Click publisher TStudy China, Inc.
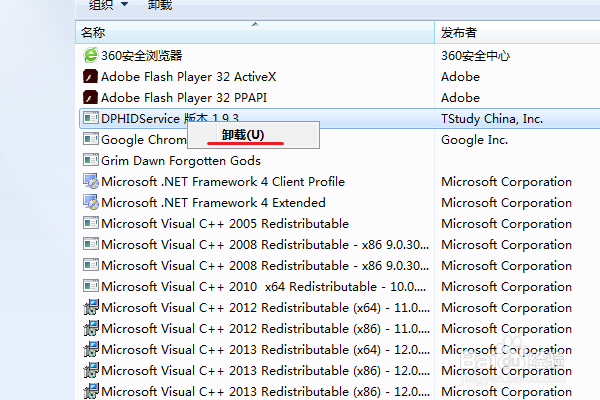This screenshot has height=400, width=600. (x=492, y=119)
